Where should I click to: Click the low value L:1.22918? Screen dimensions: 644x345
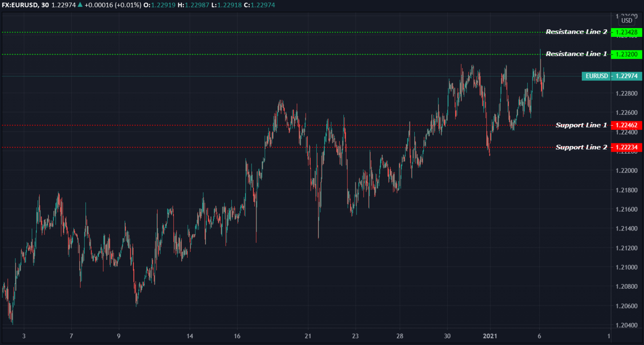(x=227, y=5)
